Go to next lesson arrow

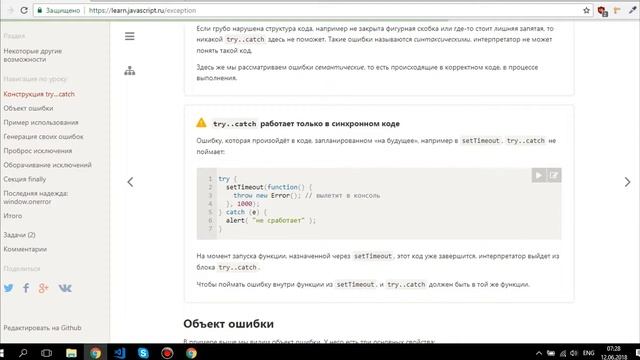(627, 182)
